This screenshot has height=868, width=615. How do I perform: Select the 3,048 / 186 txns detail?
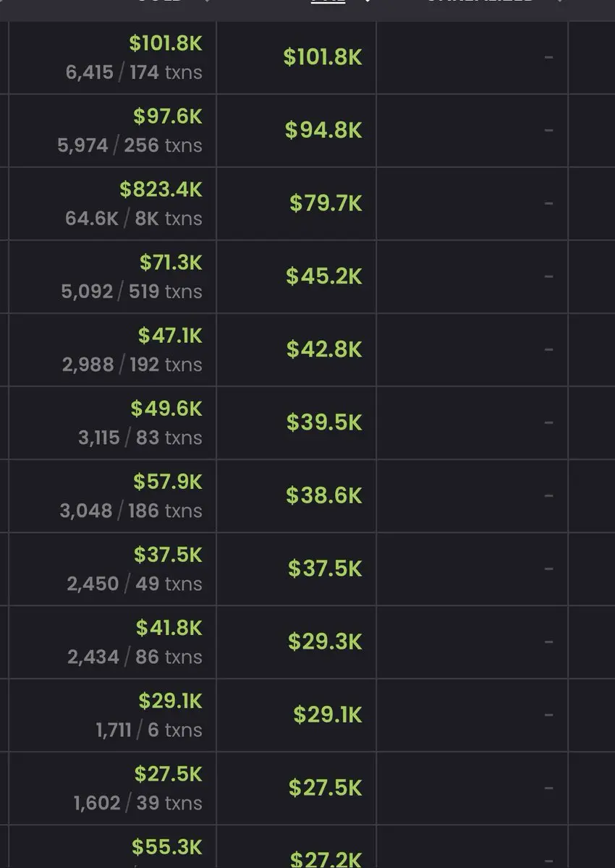tap(131, 510)
